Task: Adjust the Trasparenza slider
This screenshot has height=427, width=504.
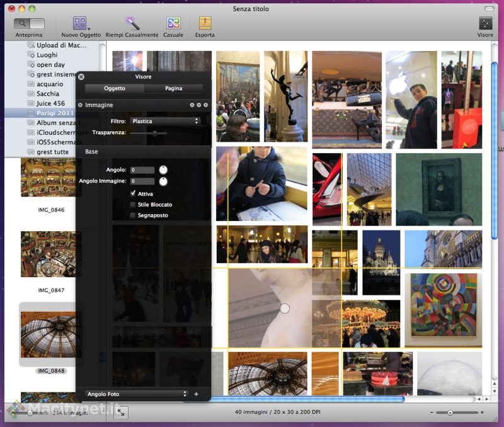Action: (154, 133)
